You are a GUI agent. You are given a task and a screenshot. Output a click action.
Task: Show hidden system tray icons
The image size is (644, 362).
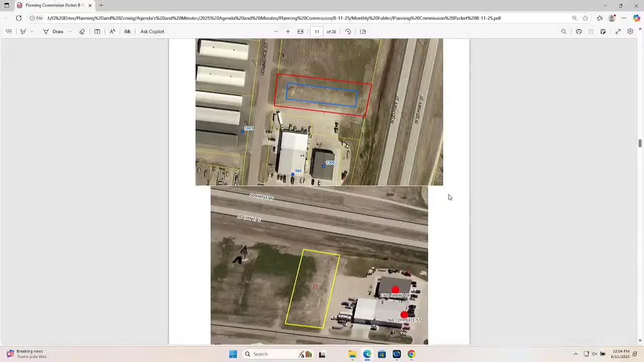click(x=576, y=354)
